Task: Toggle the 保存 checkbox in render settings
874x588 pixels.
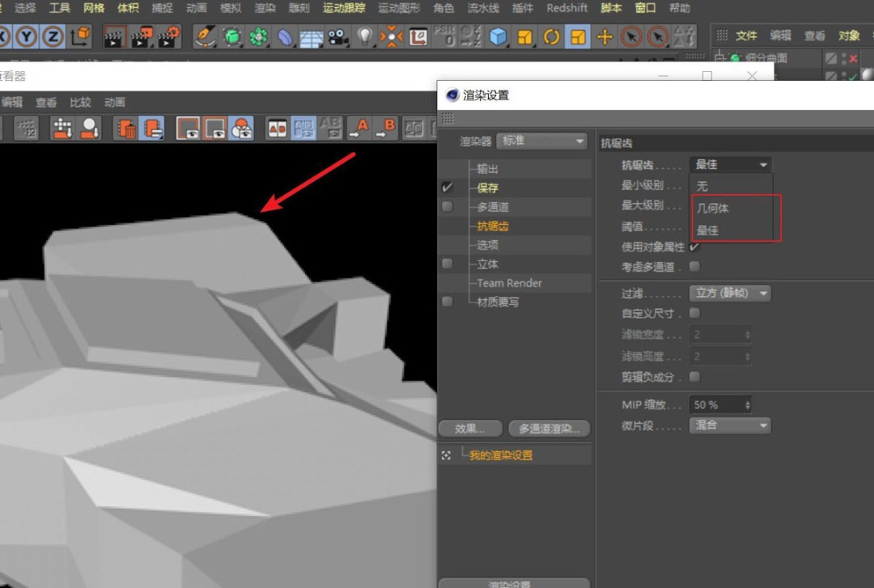Action: (x=447, y=187)
